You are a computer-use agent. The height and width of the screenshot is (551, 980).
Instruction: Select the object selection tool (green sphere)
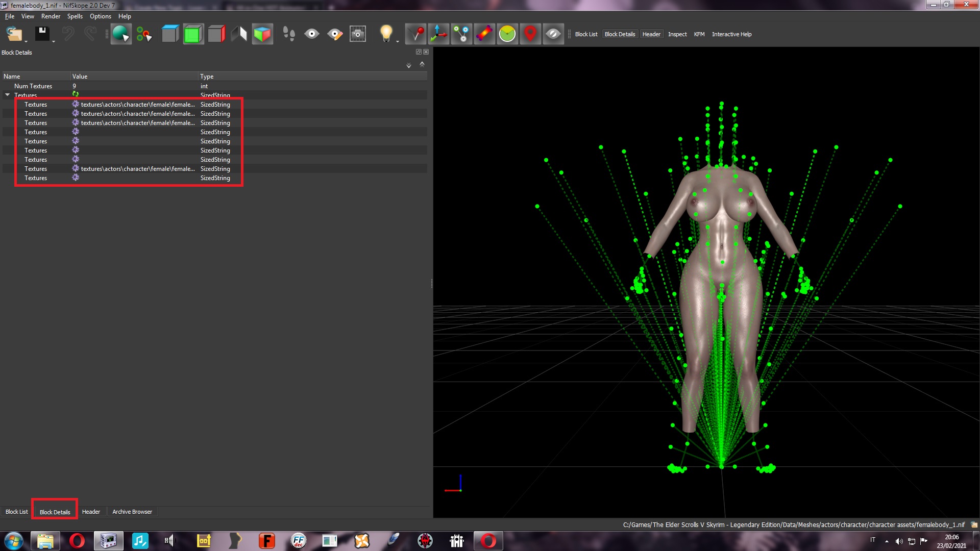click(121, 34)
